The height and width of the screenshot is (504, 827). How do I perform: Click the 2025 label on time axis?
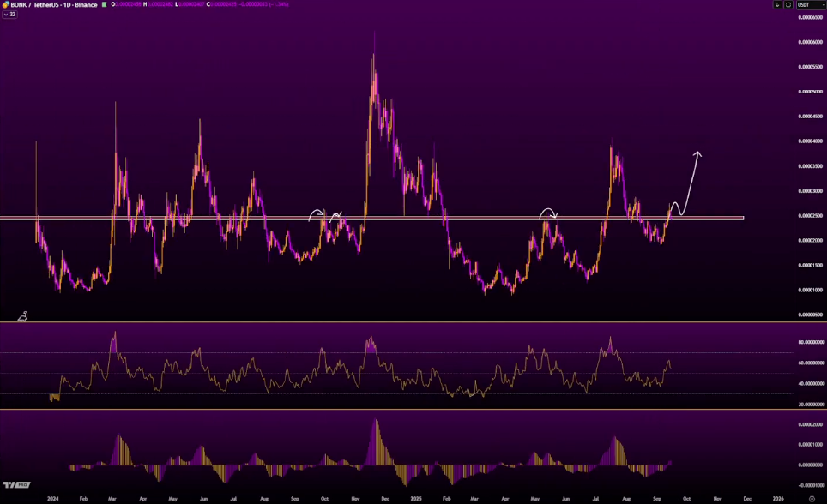click(415, 497)
